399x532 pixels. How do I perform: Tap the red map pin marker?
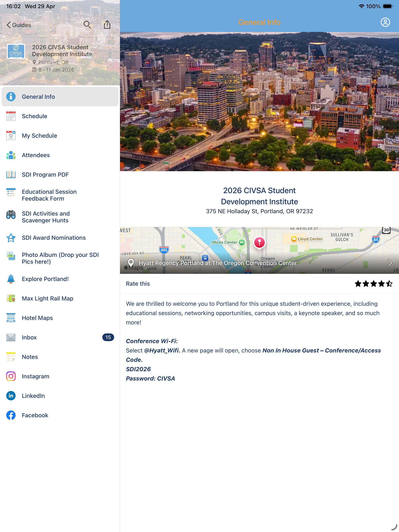coord(260,243)
